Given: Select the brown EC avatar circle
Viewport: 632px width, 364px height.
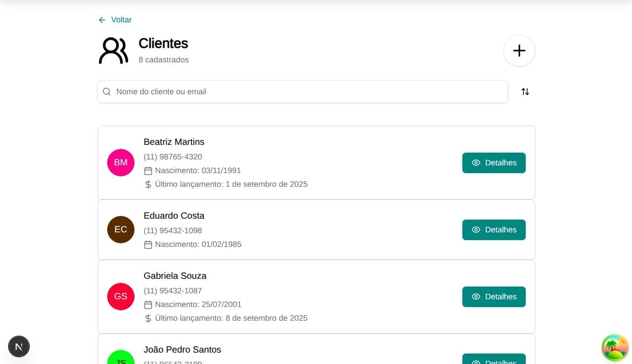Looking at the screenshot, I should (121, 230).
